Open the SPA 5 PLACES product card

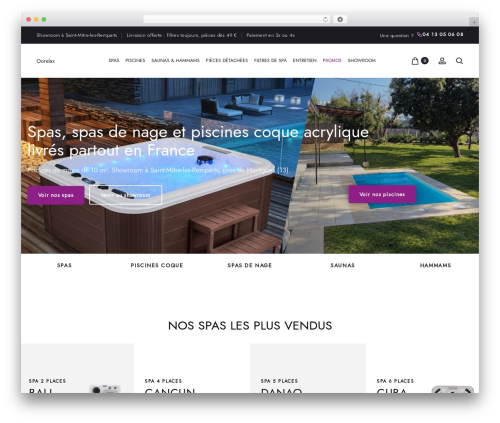308,368
